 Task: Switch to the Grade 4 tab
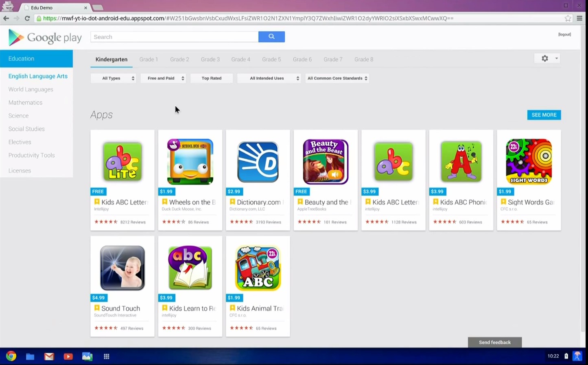click(x=241, y=59)
